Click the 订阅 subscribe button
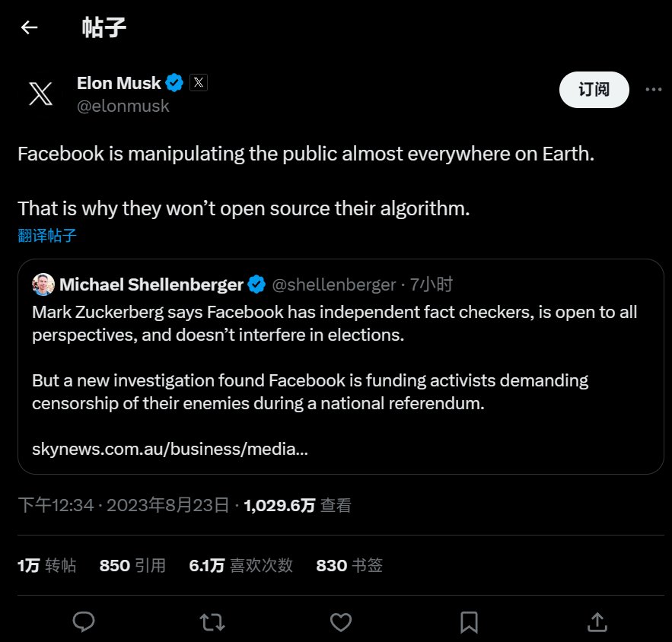672x642 pixels. (x=594, y=90)
